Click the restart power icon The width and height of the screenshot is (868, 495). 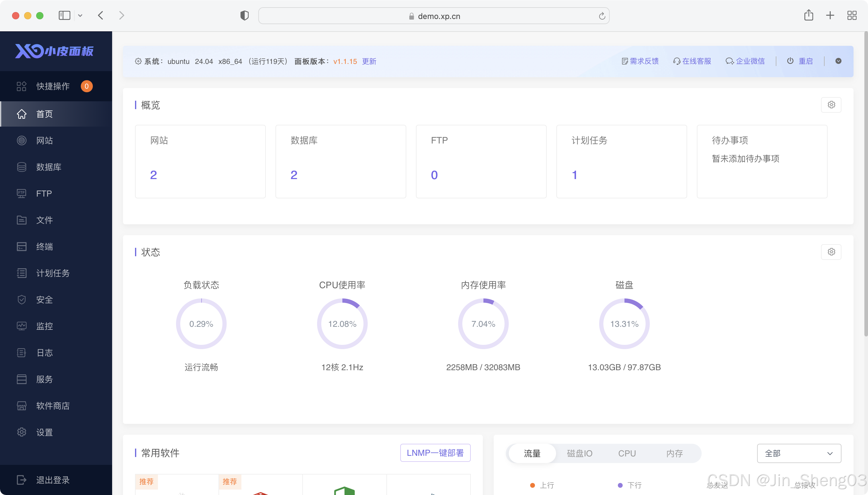tap(790, 61)
